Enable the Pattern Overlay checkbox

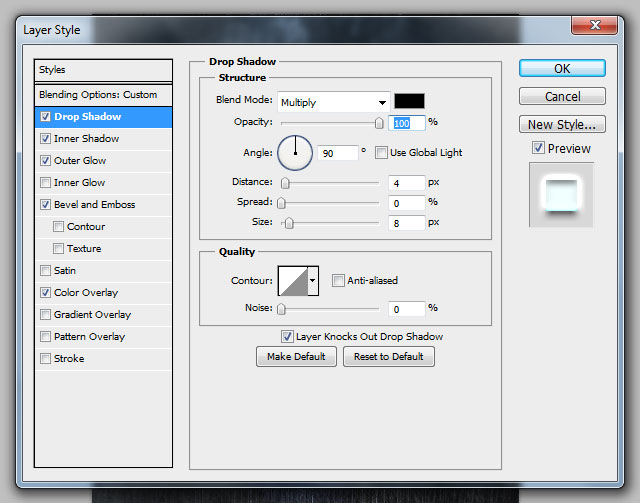[45, 337]
